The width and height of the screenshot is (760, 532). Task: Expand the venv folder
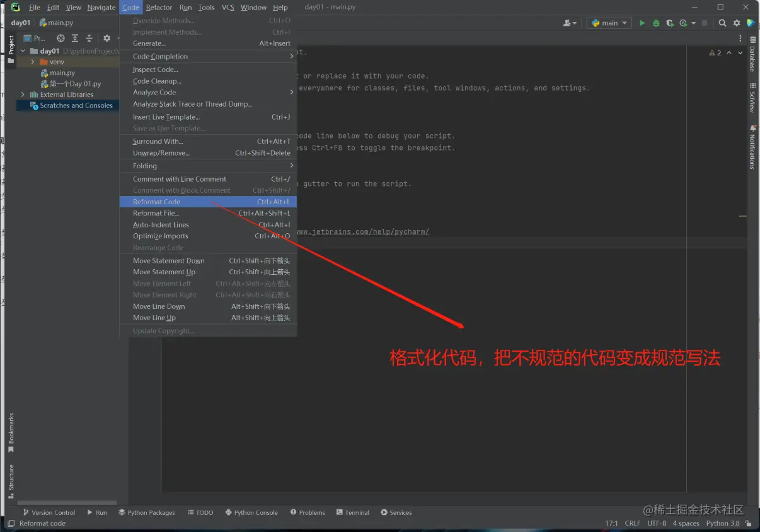[33, 62]
